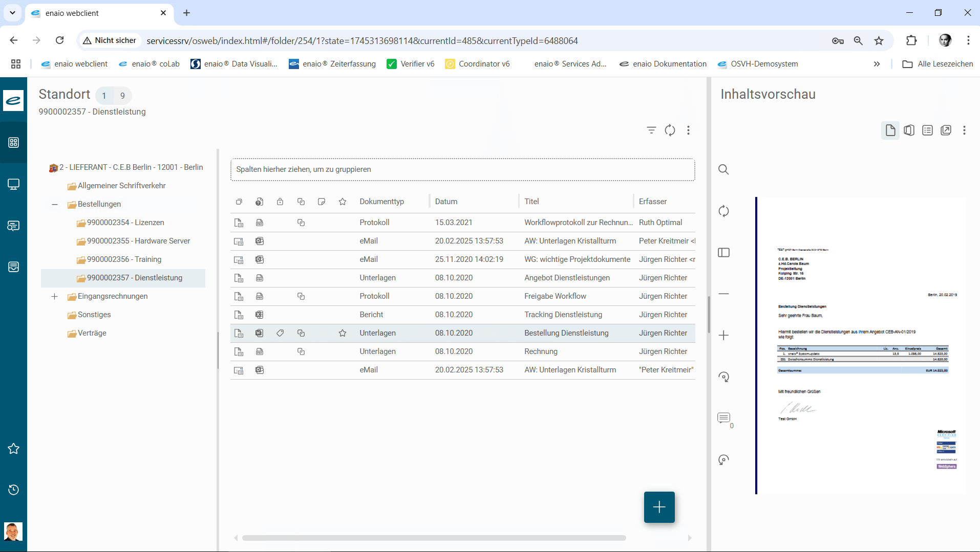Zoom out the preview with minus
This screenshot has width=980, height=552.
pyautogui.click(x=723, y=294)
